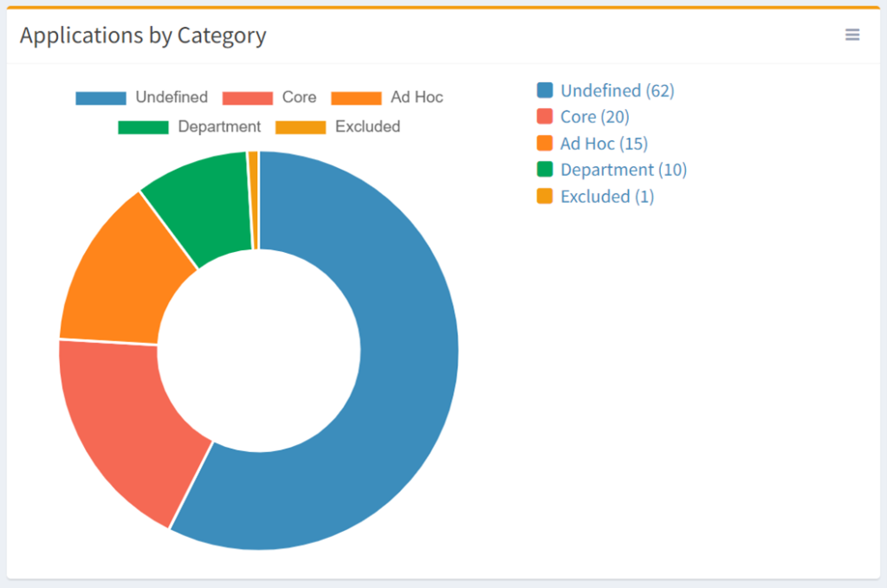Screen dimensions: 887x588
Task: Click the Excluded (1) legend label
Action: coord(606,197)
